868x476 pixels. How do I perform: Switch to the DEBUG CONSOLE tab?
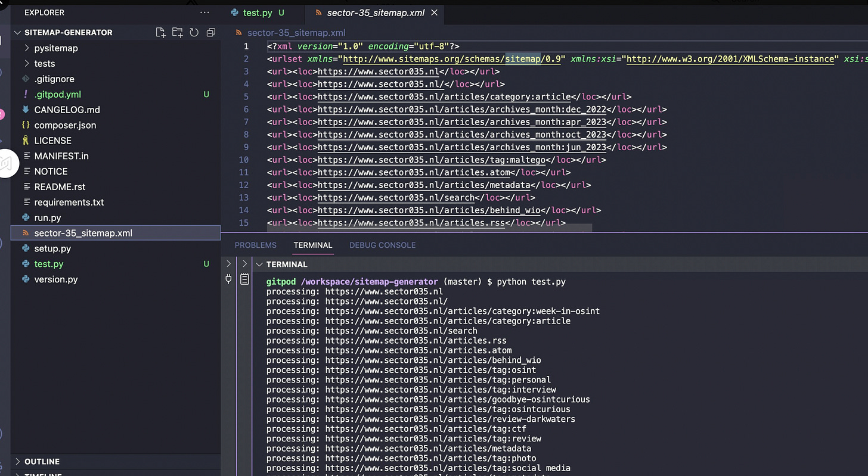click(382, 245)
